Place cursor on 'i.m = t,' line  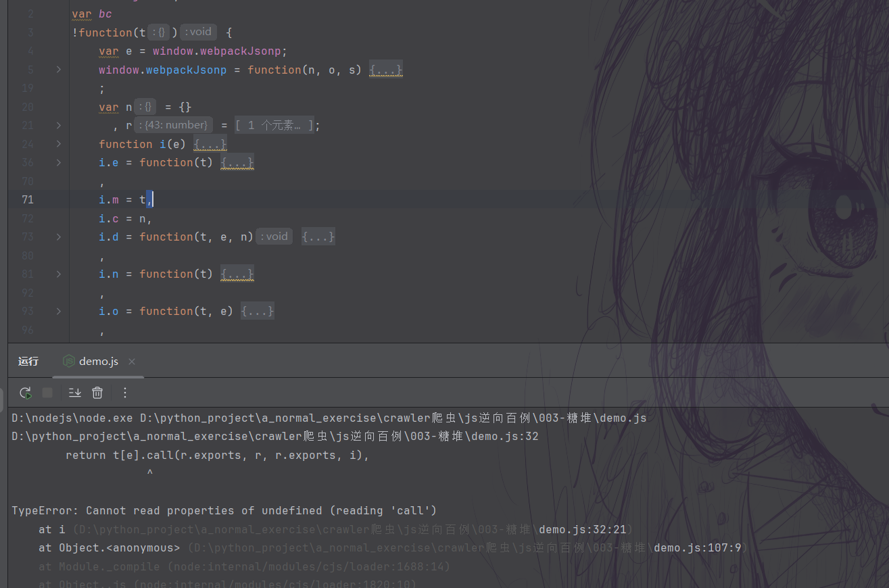126,199
